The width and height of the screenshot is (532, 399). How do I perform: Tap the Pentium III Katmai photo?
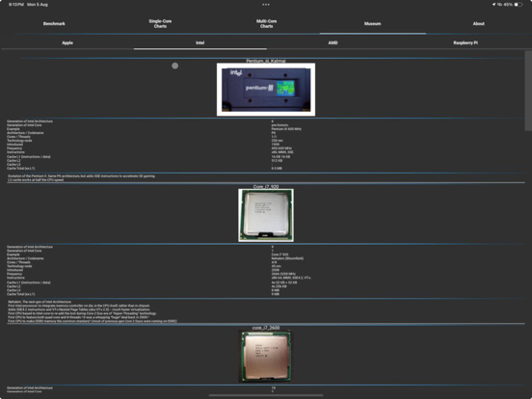pos(266,90)
